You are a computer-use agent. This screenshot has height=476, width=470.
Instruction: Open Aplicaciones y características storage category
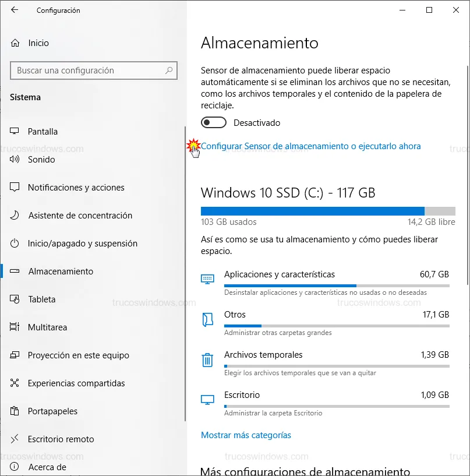tap(280, 274)
